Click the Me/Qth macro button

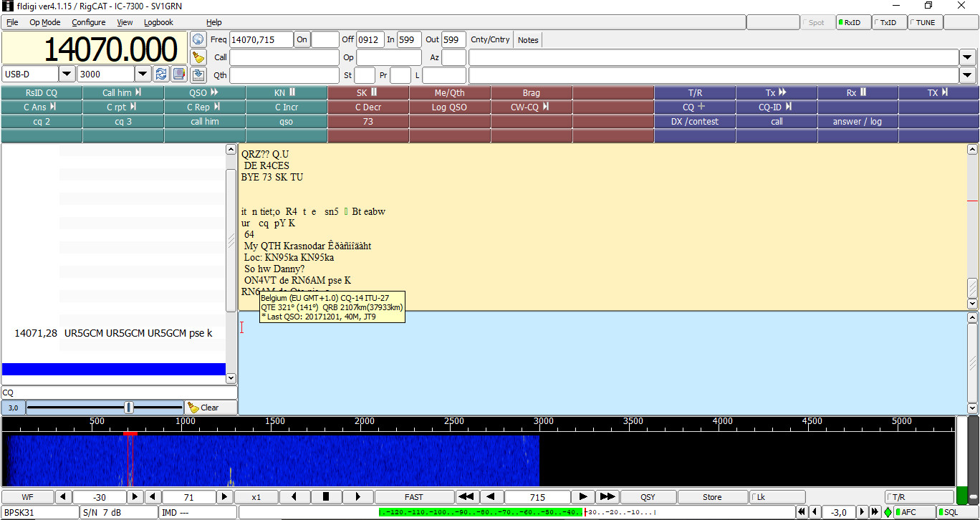point(450,93)
